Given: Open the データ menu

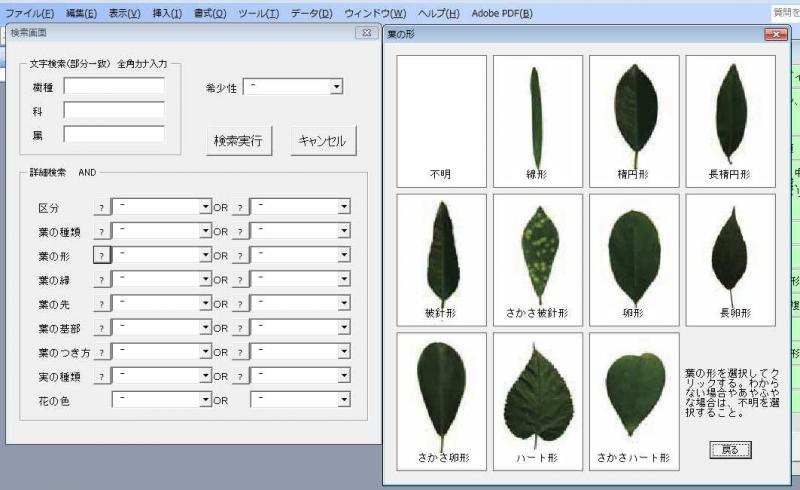Looking at the screenshot, I should pyautogui.click(x=311, y=13).
